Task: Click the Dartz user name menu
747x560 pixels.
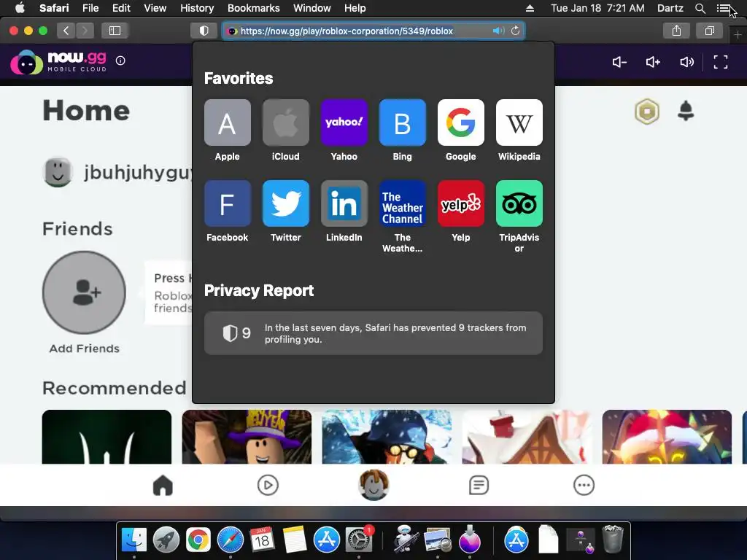Action: pyautogui.click(x=670, y=8)
